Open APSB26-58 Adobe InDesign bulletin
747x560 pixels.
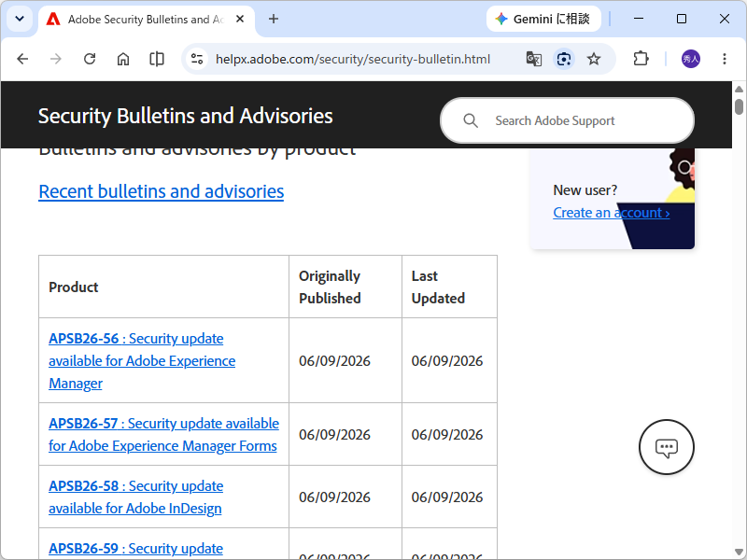coord(135,497)
